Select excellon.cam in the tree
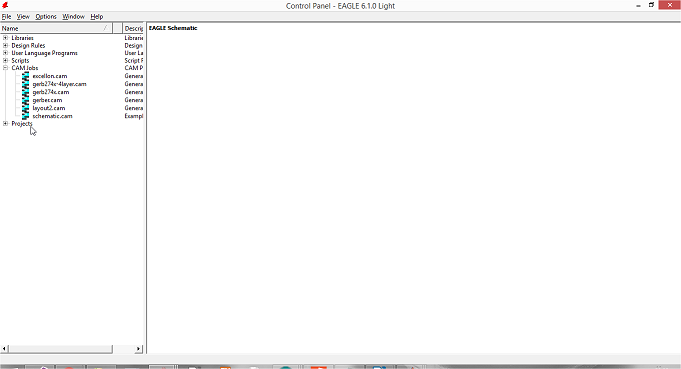This screenshot has width=681, height=369. coord(50,76)
